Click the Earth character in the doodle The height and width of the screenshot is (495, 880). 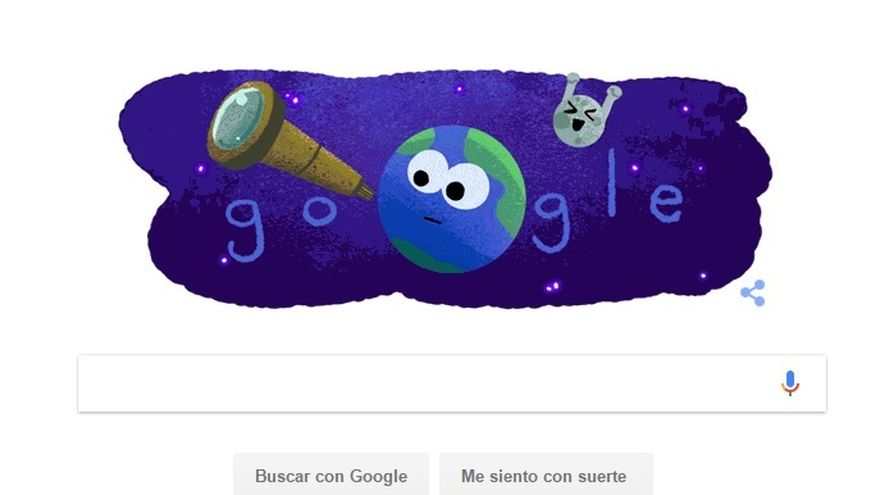click(451, 199)
